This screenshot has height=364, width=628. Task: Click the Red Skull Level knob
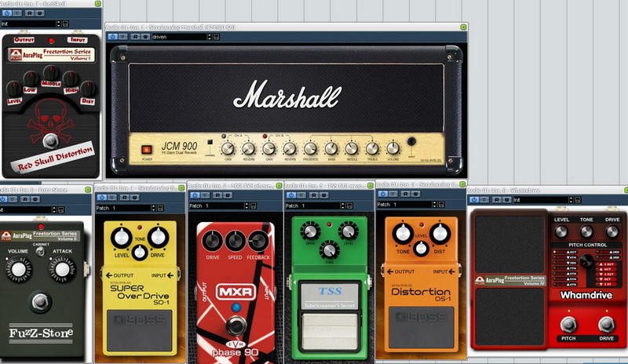coord(13,89)
